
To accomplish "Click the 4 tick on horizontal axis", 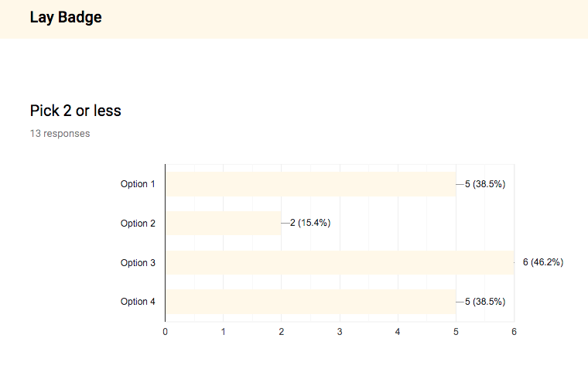I will coord(398,332).
